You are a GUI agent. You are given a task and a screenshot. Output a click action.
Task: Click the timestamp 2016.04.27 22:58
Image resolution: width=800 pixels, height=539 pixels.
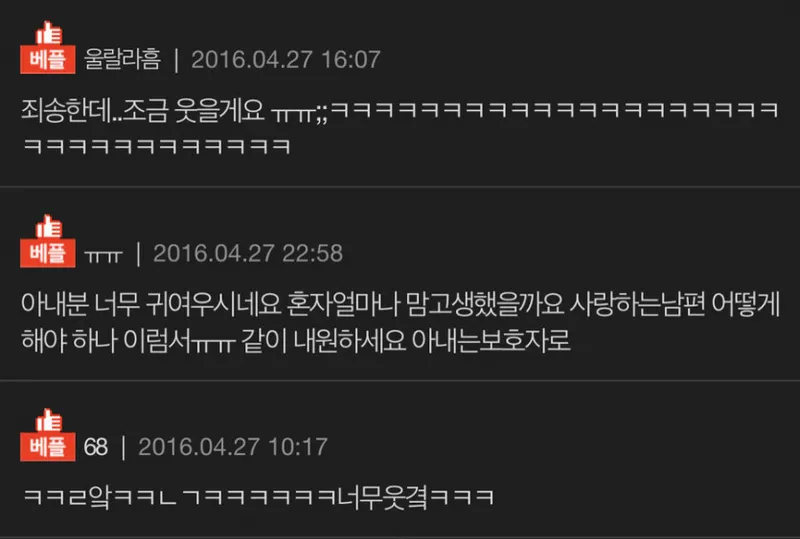(248, 253)
